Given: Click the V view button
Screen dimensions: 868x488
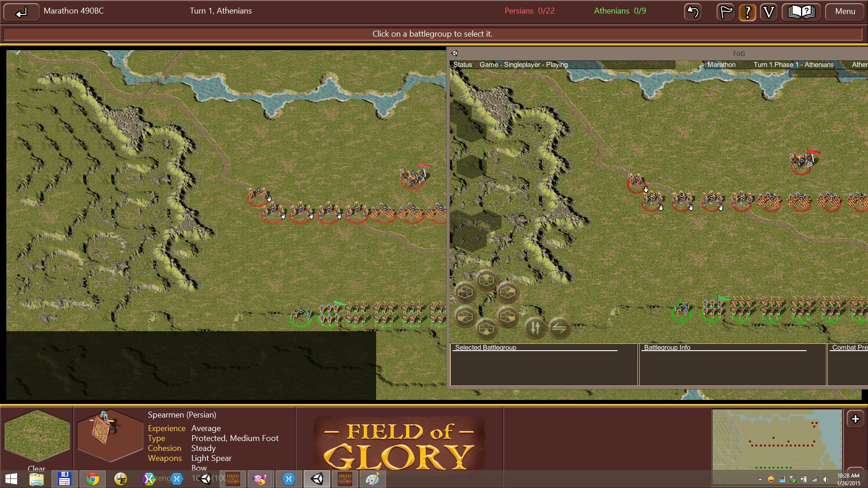Looking at the screenshot, I should [769, 12].
